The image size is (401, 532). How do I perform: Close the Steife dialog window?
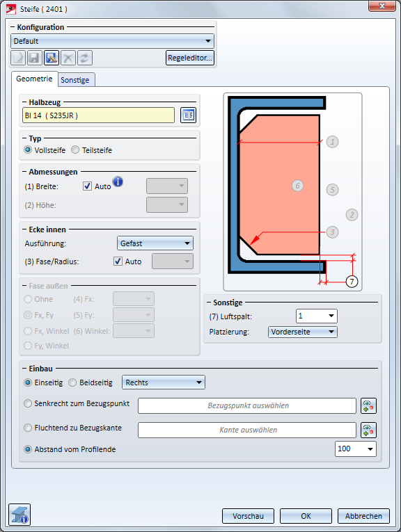382,6
